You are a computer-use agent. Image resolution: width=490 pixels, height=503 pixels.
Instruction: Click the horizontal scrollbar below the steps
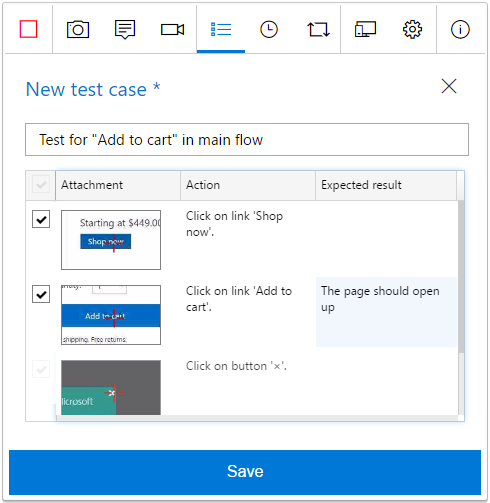[257, 418]
